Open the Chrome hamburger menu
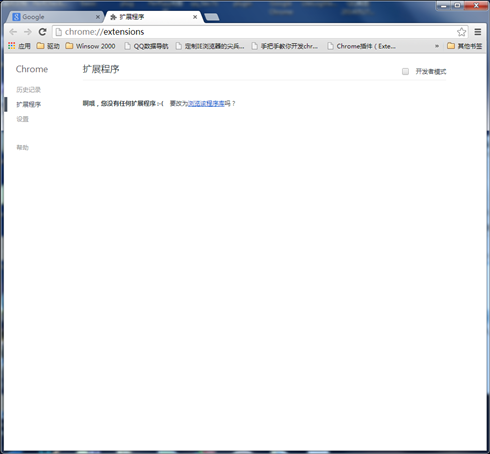This screenshot has width=490, height=454. (478, 32)
